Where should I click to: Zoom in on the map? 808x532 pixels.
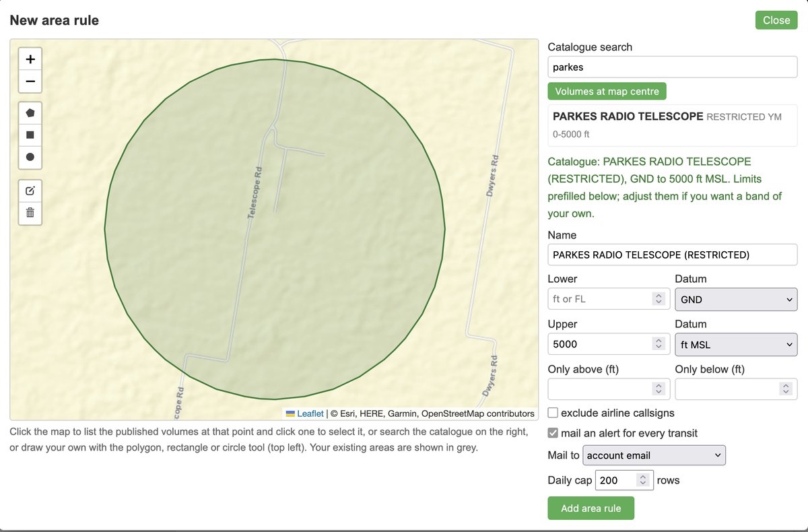click(x=30, y=59)
